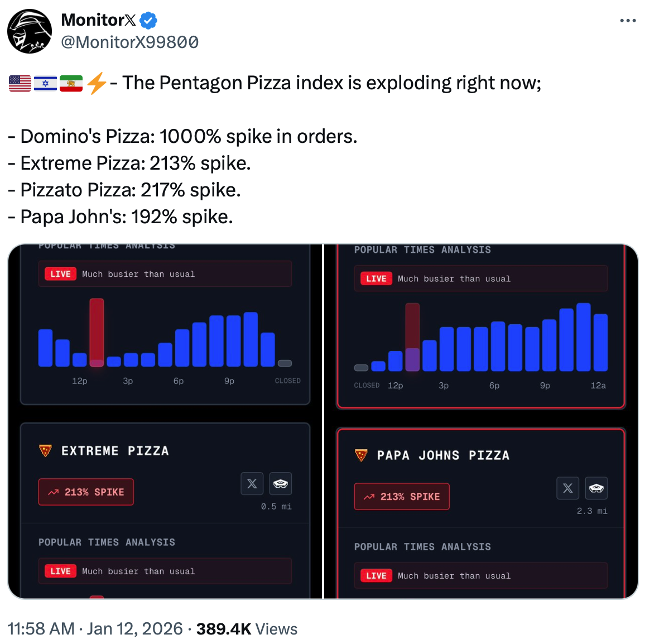This screenshot has height=644, width=645.
Task: Click the building icon on Papa Johns card
Action: click(x=596, y=488)
